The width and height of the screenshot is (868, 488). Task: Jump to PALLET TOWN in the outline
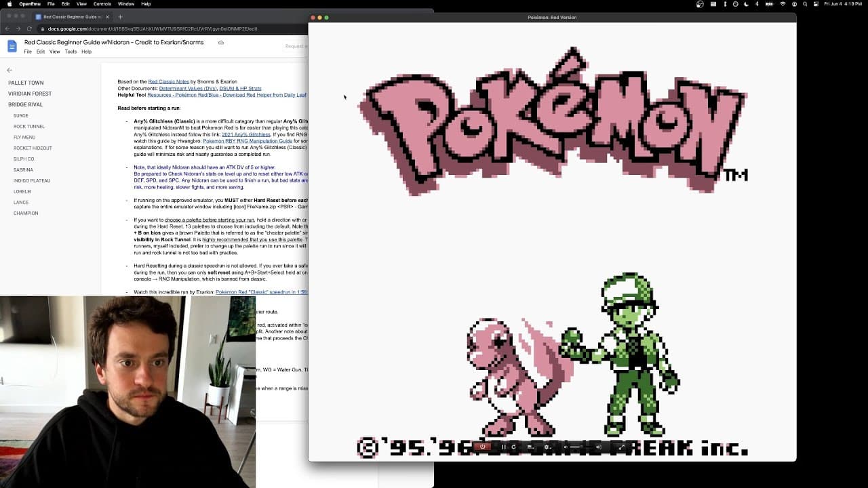[26, 83]
